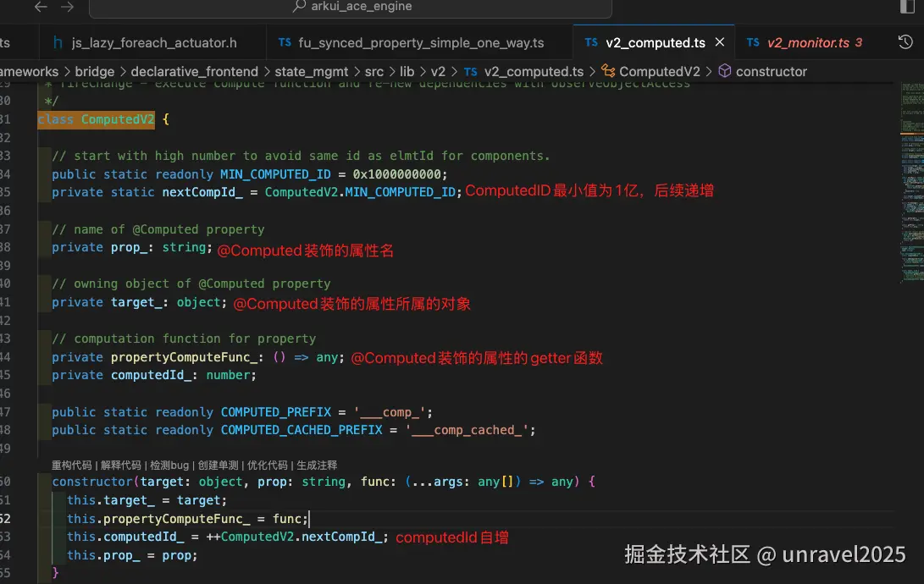This screenshot has width=924, height=584.
Task: Click the cube icon before constructor breadcrumb
Action: 725,71
